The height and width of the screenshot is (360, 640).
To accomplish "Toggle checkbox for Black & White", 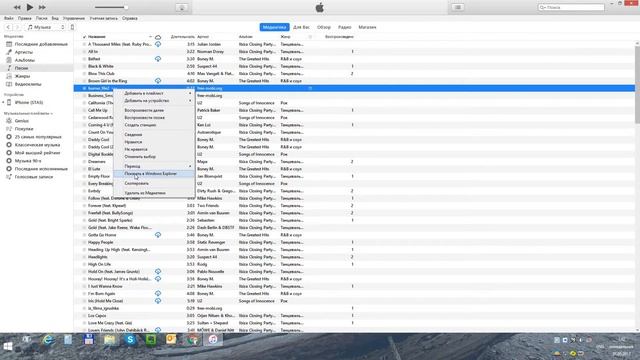I will (84, 66).
